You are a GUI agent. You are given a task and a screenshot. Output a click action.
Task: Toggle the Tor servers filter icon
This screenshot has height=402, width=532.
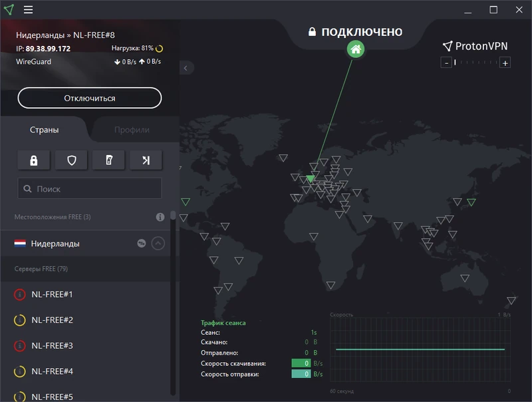click(108, 160)
